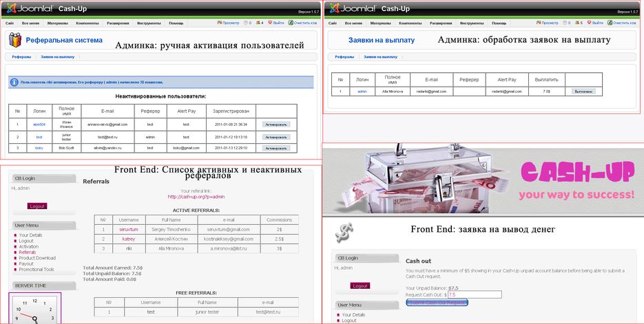
Task: Click the Sergey Timoshenko full name cell
Action: tap(172, 230)
